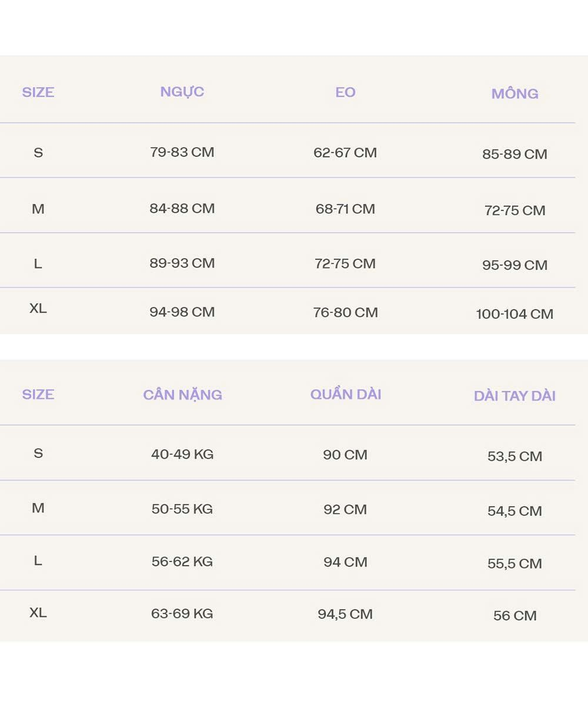Click the 53,5 CM sleeve length

[x=514, y=457]
